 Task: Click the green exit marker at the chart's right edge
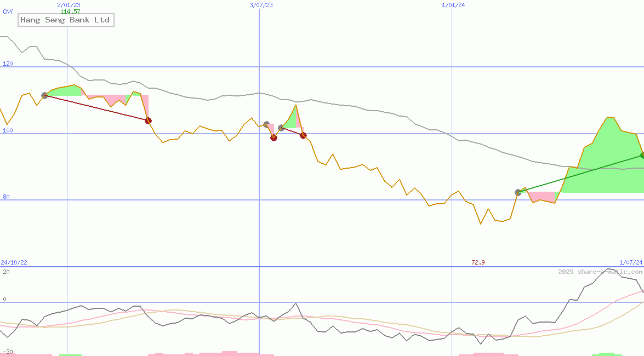coord(642,156)
